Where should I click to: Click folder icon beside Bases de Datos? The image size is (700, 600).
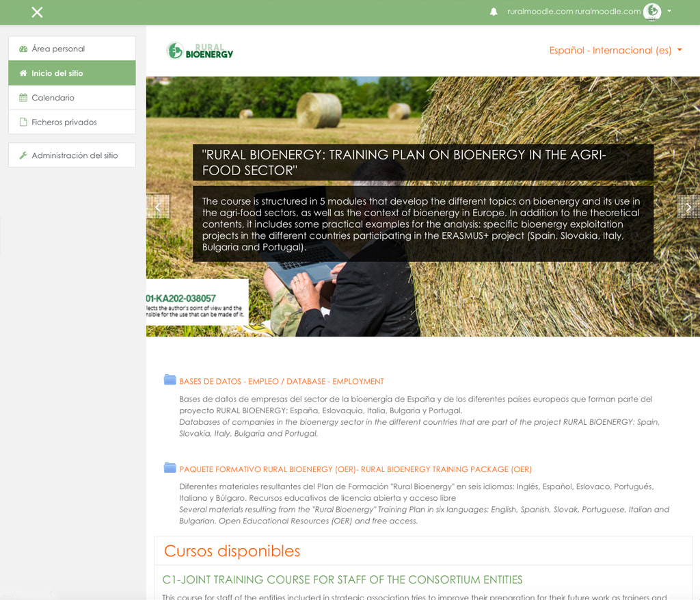pos(170,380)
